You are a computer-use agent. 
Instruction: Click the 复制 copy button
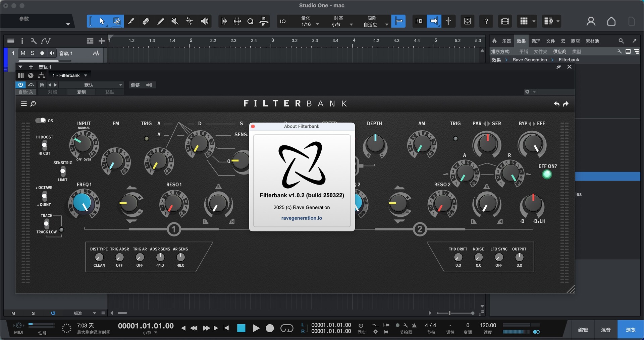[81, 92]
